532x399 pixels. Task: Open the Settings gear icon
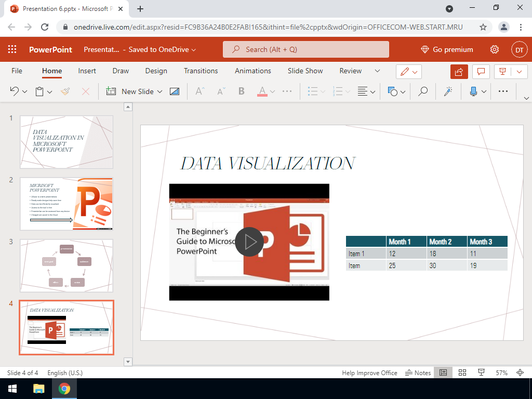tap(495, 49)
